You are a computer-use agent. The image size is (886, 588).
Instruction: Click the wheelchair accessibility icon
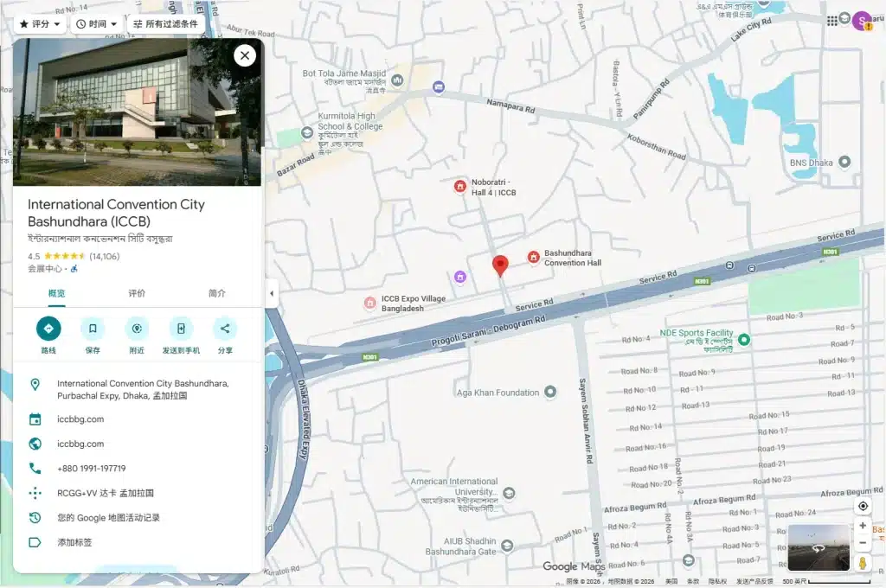(x=74, y=269)
